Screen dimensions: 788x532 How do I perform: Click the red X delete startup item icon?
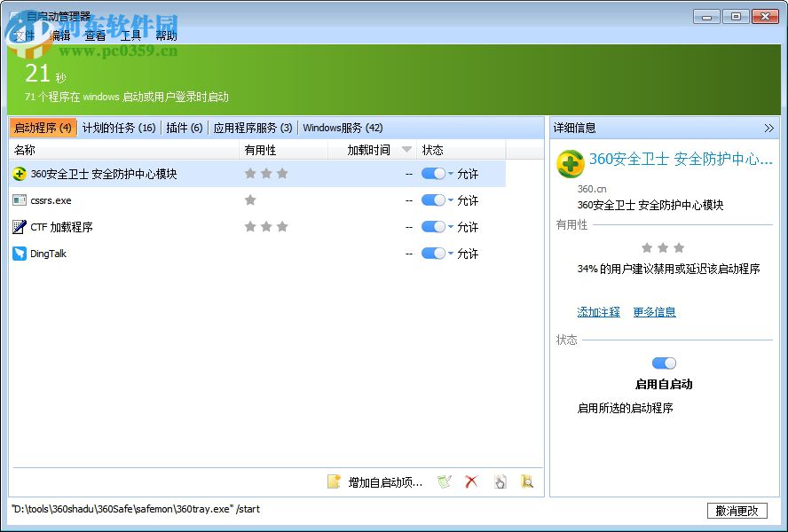470,481
